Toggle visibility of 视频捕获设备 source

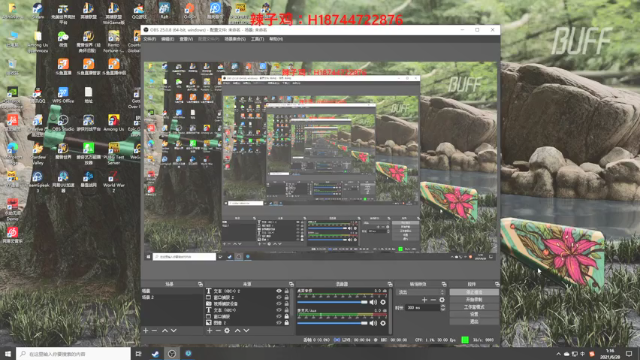279,304
